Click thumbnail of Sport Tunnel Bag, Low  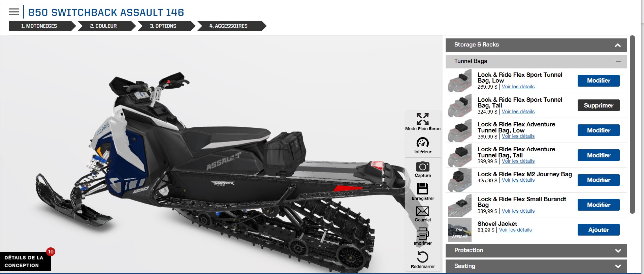pyautogui.click(x=460, y=81)
